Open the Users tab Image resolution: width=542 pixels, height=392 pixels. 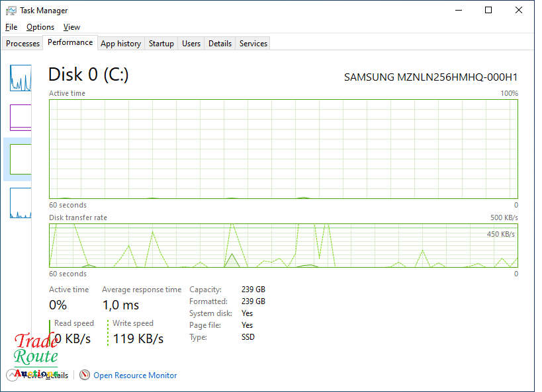point(191,44)
